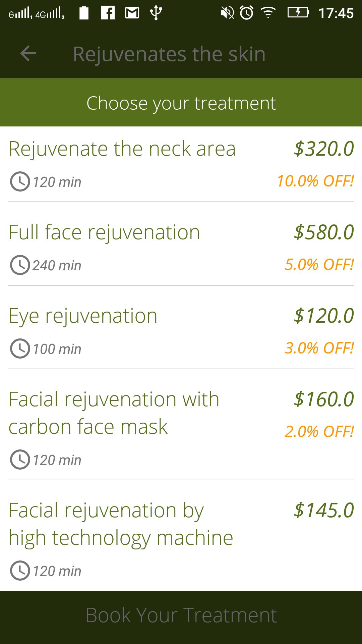The height and width of the screenshot is (644, 362).
Task: Choose the Eye rejuvenation treatment
Action: (x=83, y=316)
